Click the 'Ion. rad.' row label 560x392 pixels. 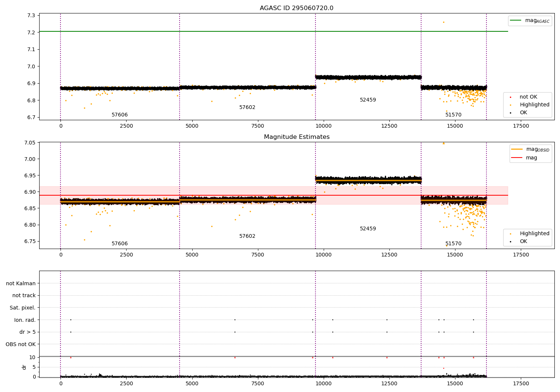tap(25, 320)
